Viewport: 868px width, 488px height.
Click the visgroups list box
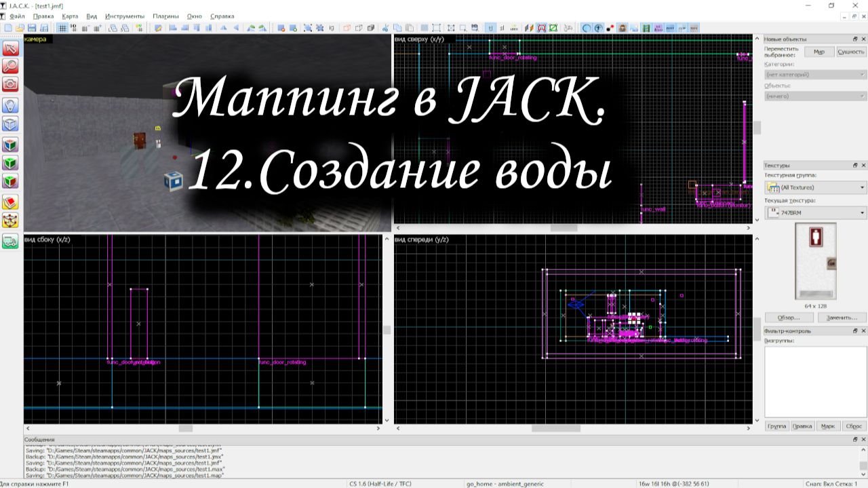tap(815, 381)
